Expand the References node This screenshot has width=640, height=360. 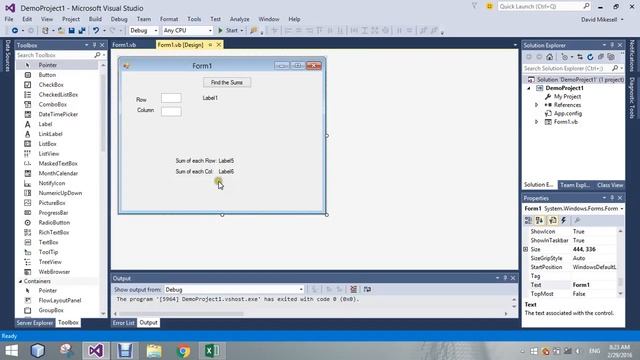coord(536,105)
